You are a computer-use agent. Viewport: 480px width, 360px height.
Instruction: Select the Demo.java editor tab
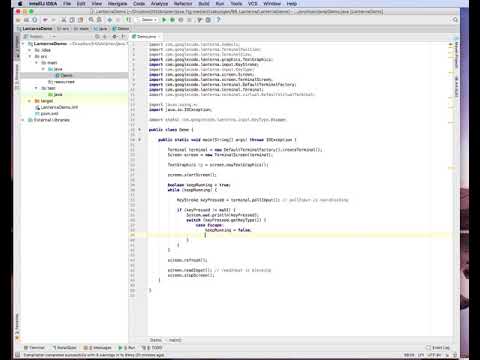146,36
